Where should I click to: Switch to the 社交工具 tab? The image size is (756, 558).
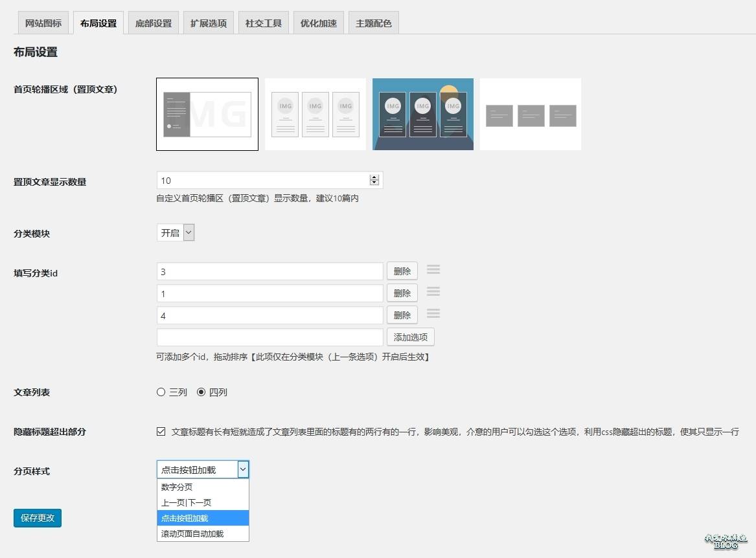coord(263,22)
